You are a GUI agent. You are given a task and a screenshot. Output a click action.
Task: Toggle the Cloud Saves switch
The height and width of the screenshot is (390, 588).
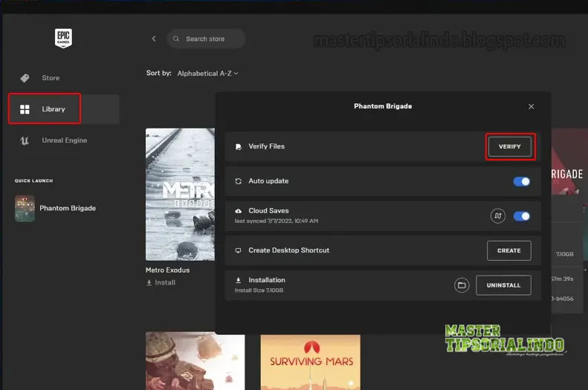(522, 216)
